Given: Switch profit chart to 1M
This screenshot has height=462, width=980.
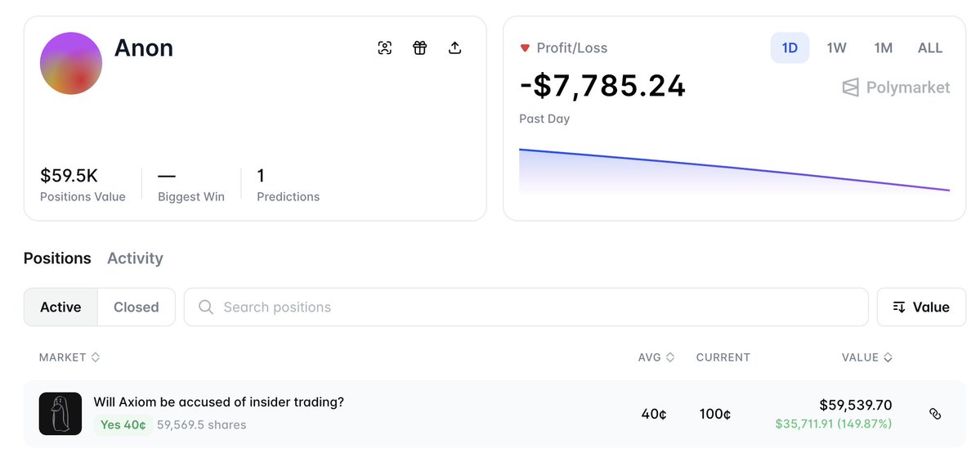Looking at the screenshot, I should (883, 47).
